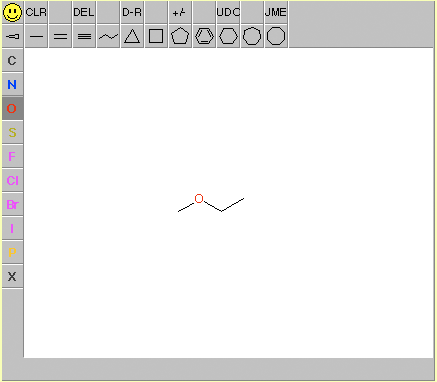Click the red oxygen atom in the molecule

(x=199, y=199)
